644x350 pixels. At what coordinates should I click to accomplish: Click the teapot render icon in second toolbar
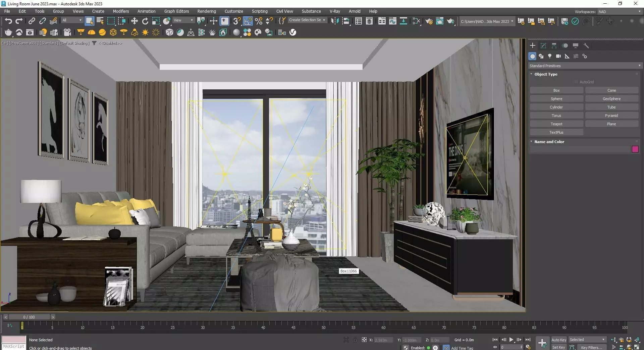(x=8, y=32)
